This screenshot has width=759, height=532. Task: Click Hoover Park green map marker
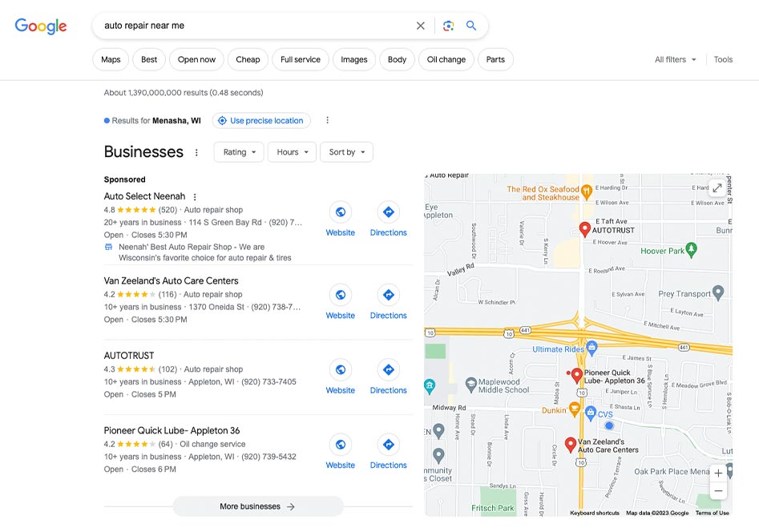click(691, 250)
